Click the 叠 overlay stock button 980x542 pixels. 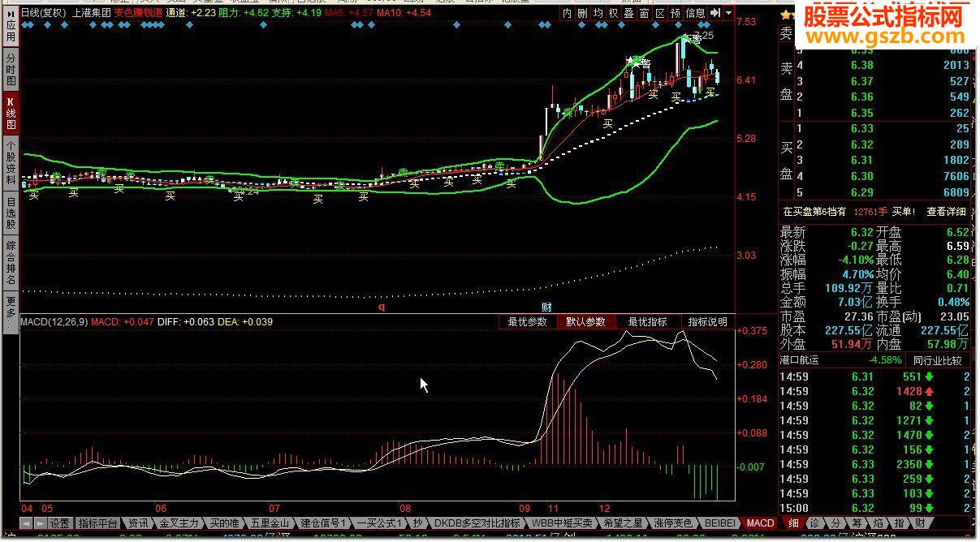[628, 13]
